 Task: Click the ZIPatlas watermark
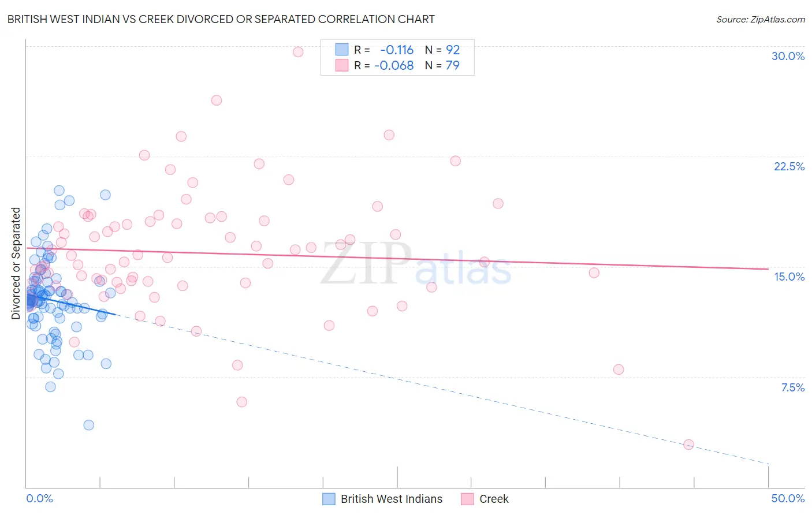[x=416, y=264]
